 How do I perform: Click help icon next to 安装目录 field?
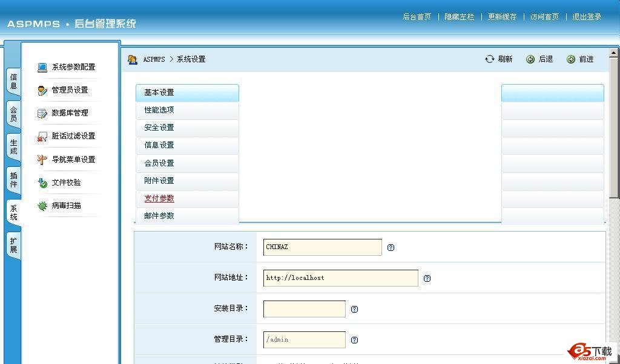354,309
